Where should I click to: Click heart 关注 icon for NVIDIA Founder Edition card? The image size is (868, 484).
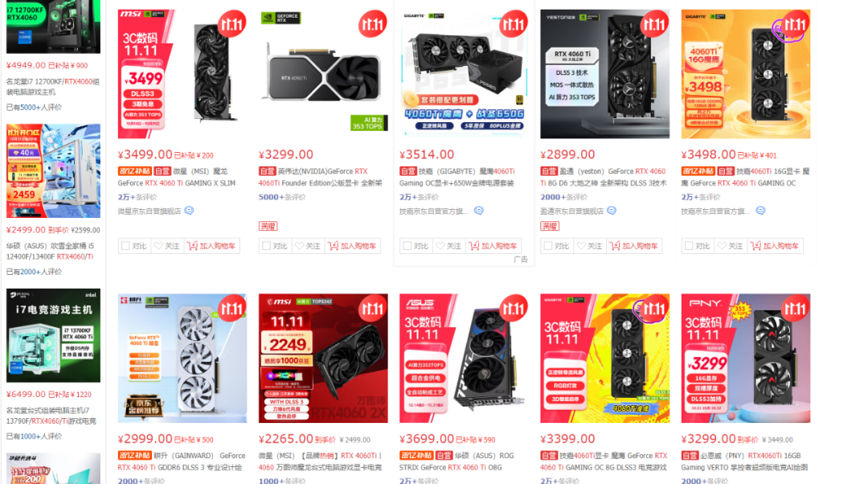[x=300, y=246]
